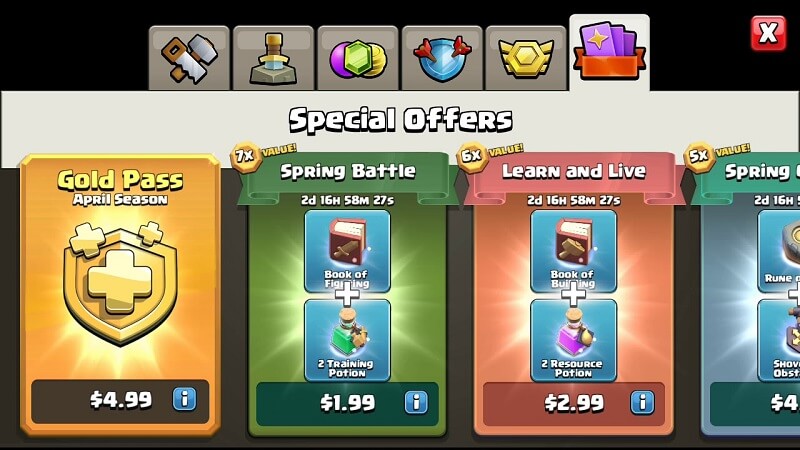The height and width of the screenshot is (450, 800).
Task: Show Gold Pass info icon
Action: click(x=185, y=398)
